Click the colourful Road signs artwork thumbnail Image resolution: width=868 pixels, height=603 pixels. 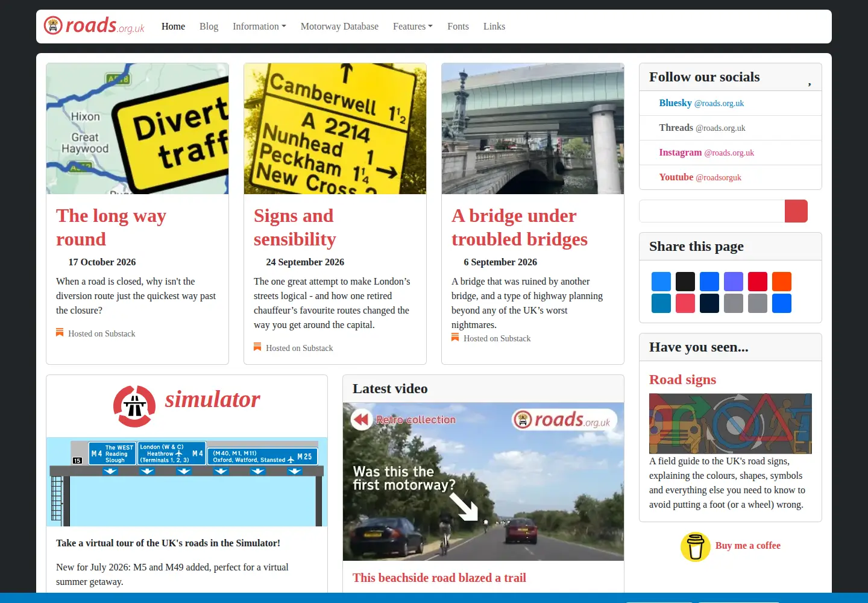pyautogui.click(x=731, y=423)
